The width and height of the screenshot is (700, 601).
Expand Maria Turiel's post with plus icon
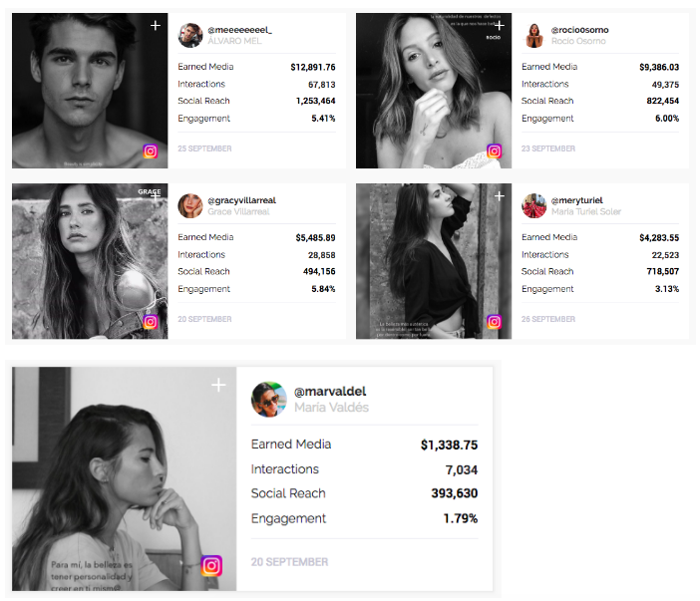(500, 196)
